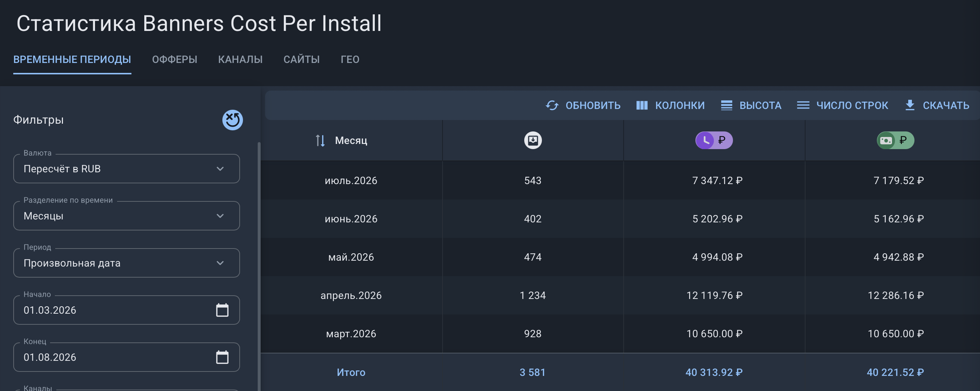Open the Сайты tab

[x=301, y=60]
